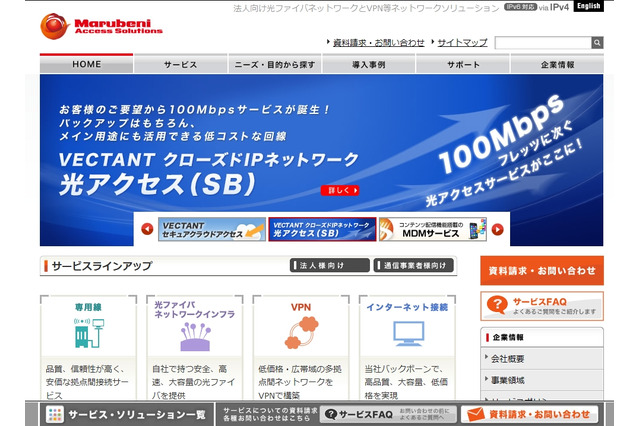
Task: Select the VECTANT セキュアクラウドアクセス thumbnail
Action: coord(212,229)
